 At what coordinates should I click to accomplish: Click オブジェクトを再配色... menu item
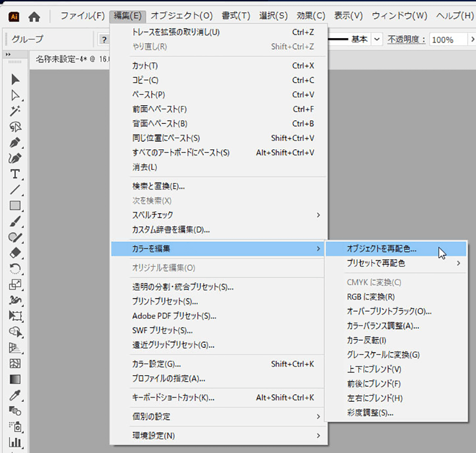point(382,248)
